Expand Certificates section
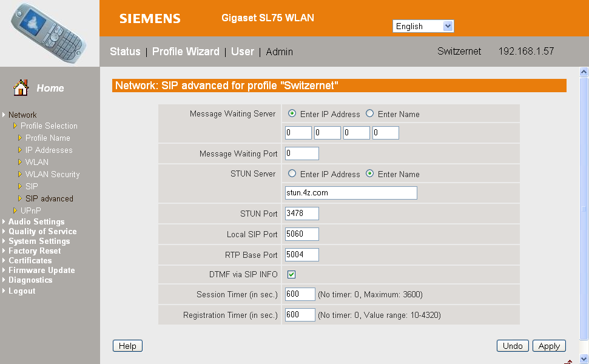The width and height of the screenshot is (589, 364). (x=30, y=260)
